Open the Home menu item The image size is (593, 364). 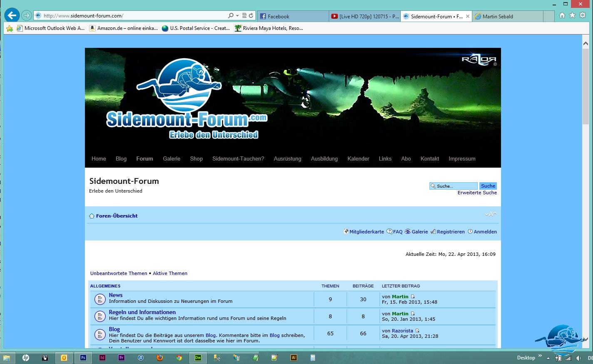[x=99, y=158]
